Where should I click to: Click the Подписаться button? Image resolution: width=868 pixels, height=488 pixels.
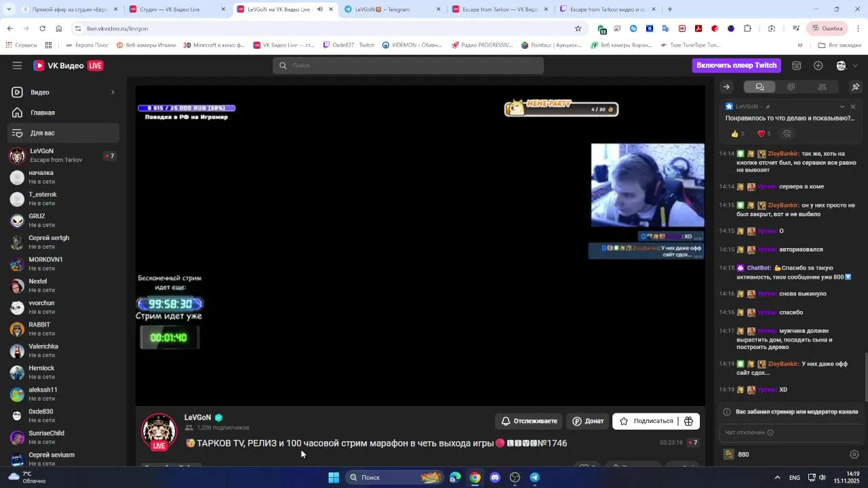646,421
